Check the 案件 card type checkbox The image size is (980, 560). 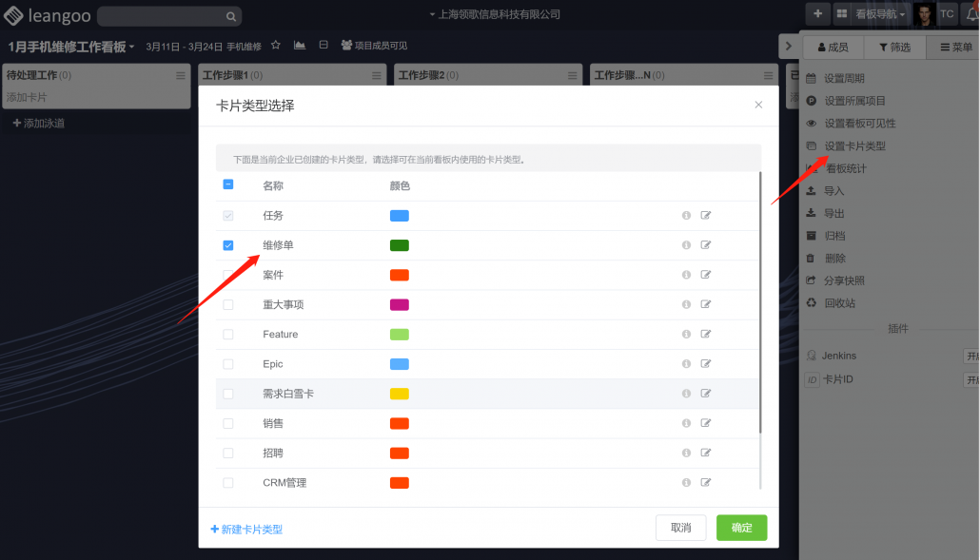point(227,274)
